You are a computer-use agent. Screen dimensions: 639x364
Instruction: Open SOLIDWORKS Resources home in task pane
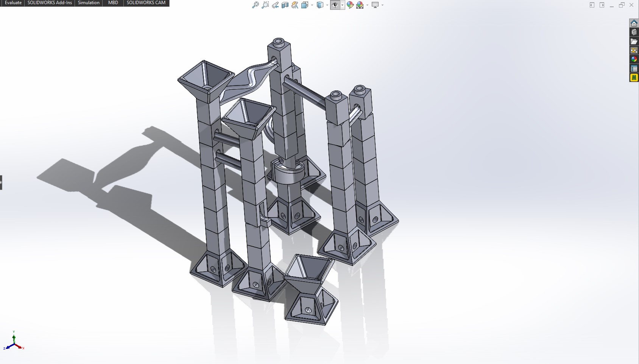pos(634,23)
